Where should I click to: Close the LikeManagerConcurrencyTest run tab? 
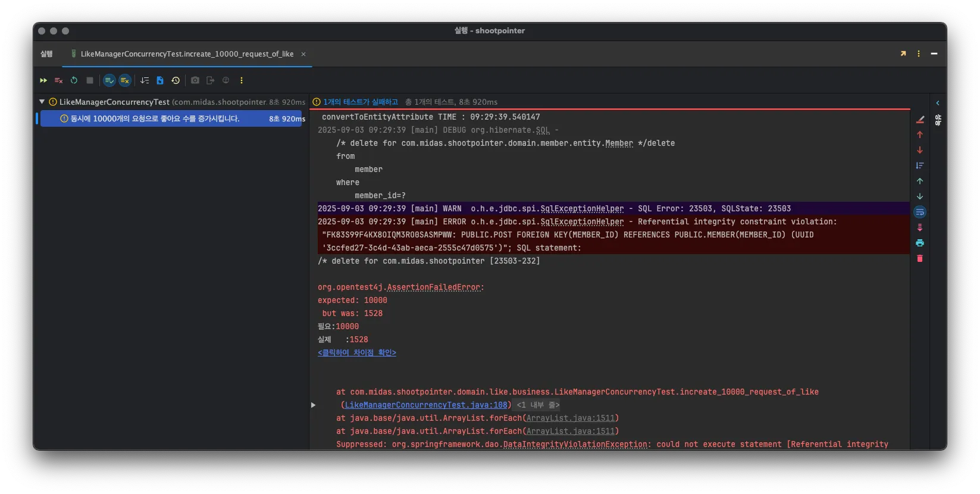click(x=303, y=54)
